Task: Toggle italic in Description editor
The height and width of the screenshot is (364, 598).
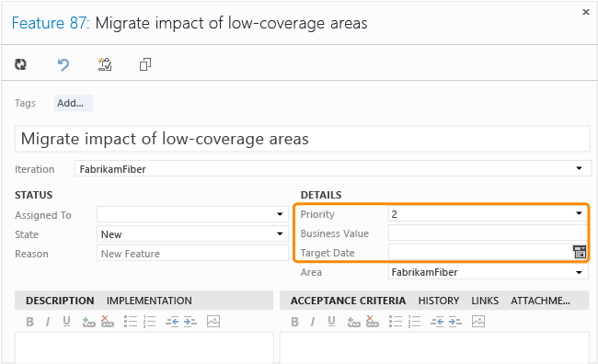Action: pyautogui.click(x=48, y=322)
